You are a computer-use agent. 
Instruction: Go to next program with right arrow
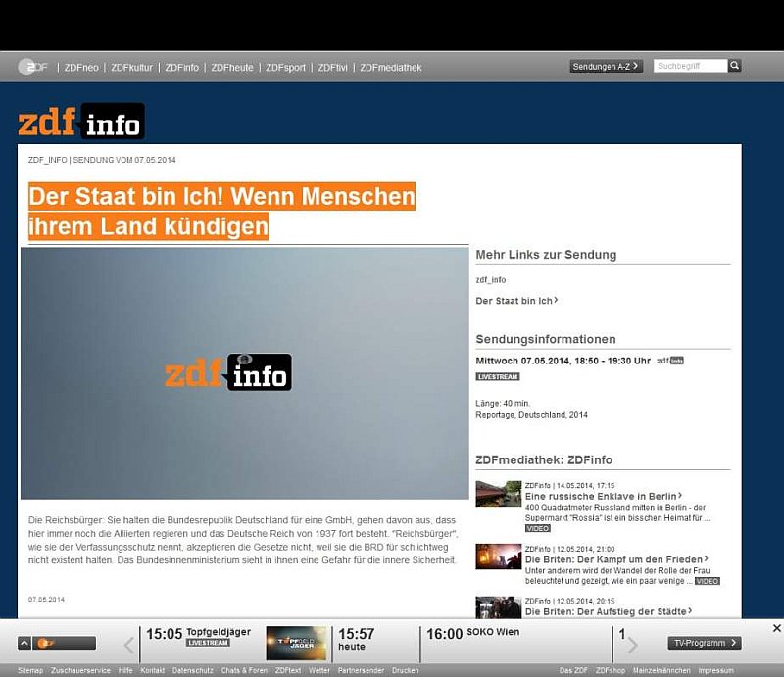pos(632,644)
